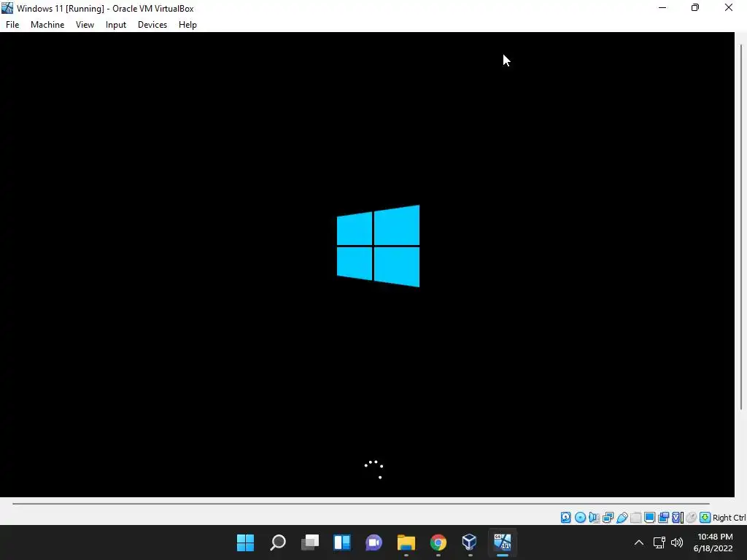This screenshot has height=560, width=747.
Task: Click the display settings status icon
Action: click(x=649, y=517)
